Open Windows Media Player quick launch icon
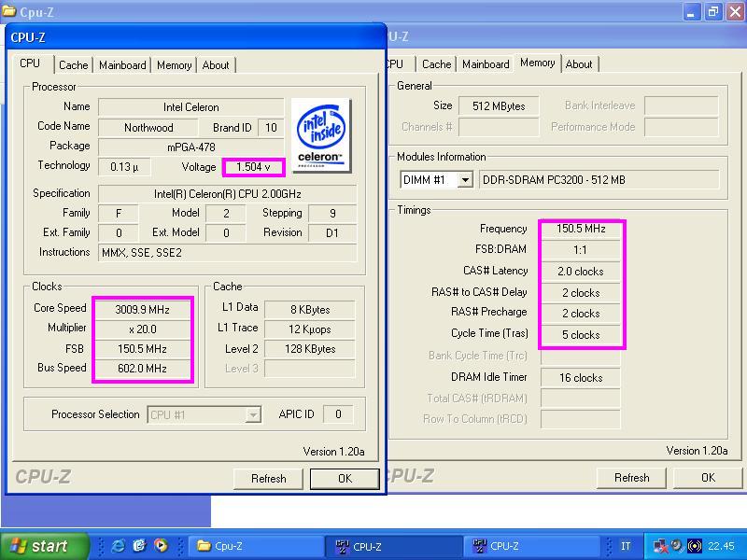 (161, 546)
